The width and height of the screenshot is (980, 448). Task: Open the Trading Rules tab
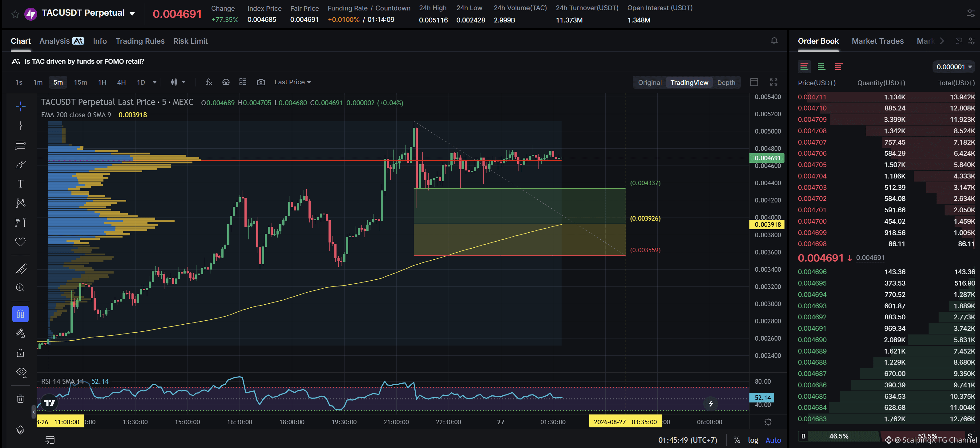tap(140, 41)
